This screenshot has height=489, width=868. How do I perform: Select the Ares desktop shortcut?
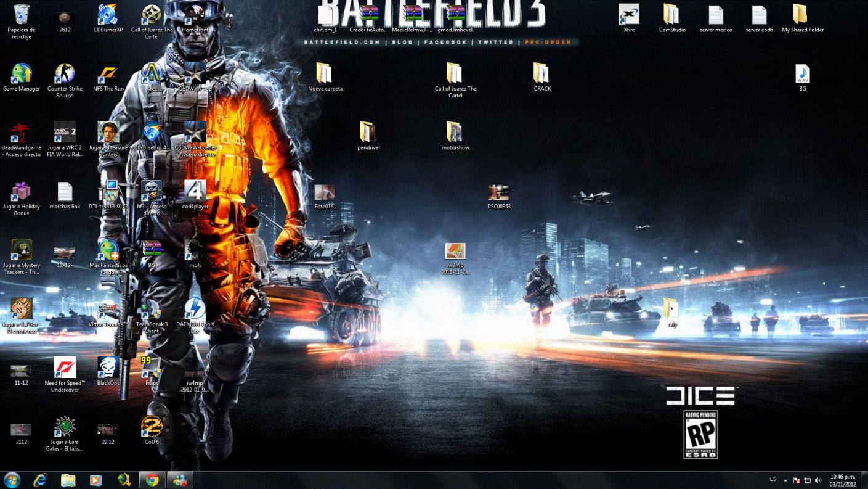(152, 73)
